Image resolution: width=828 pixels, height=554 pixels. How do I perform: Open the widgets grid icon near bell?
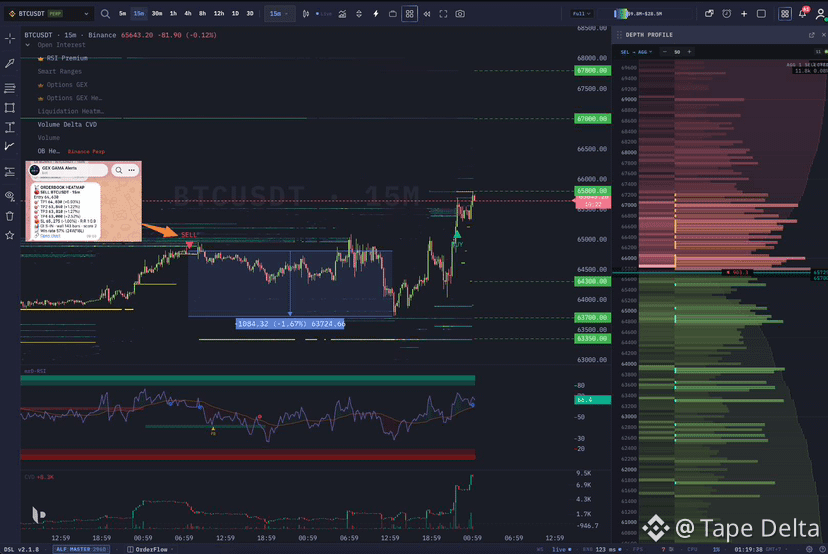coord(785,14)
